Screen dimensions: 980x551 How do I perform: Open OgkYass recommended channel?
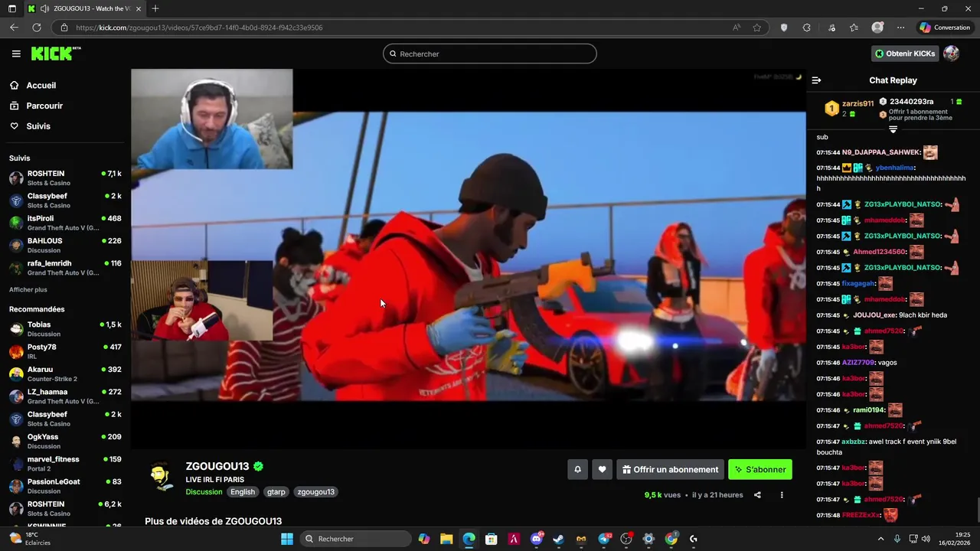pos(65,441)
